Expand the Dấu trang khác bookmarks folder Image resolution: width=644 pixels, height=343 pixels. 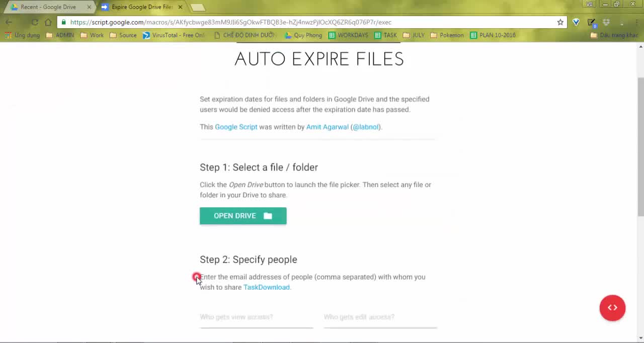coord(614,35)
